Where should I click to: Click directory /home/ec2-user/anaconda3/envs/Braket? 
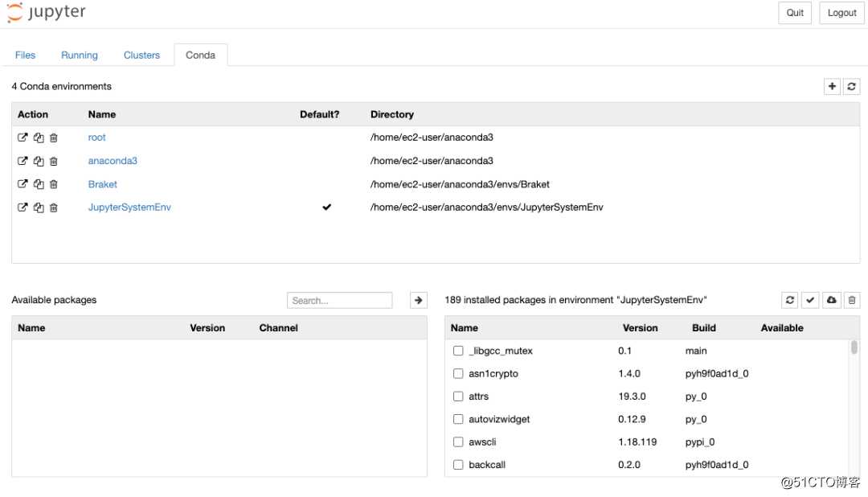(460, 184)
